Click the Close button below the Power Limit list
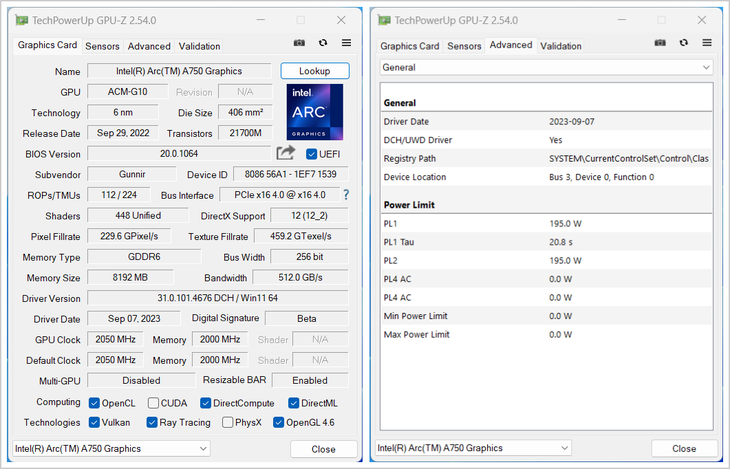Viewport: 730px width, 469px height. [684, 448]
